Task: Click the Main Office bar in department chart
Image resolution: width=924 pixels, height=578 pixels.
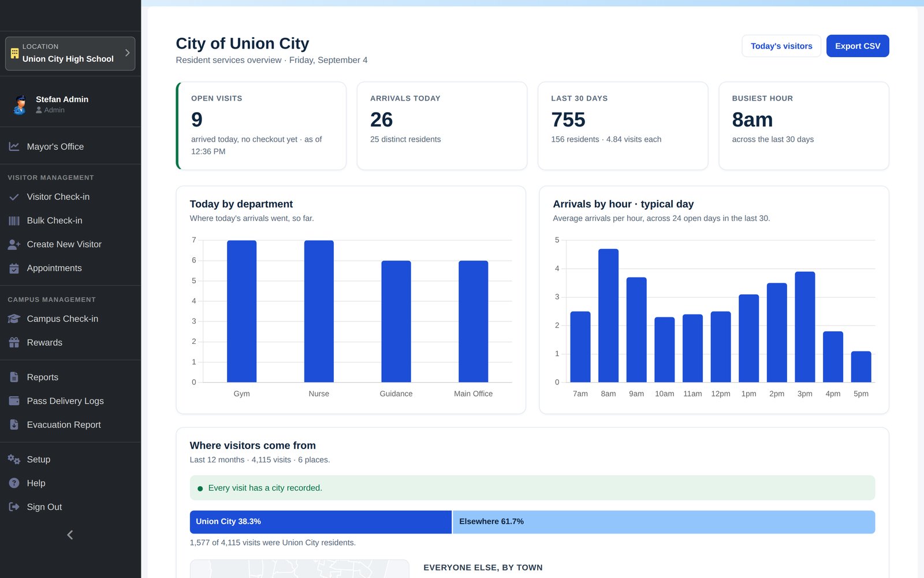Action: 474,321
